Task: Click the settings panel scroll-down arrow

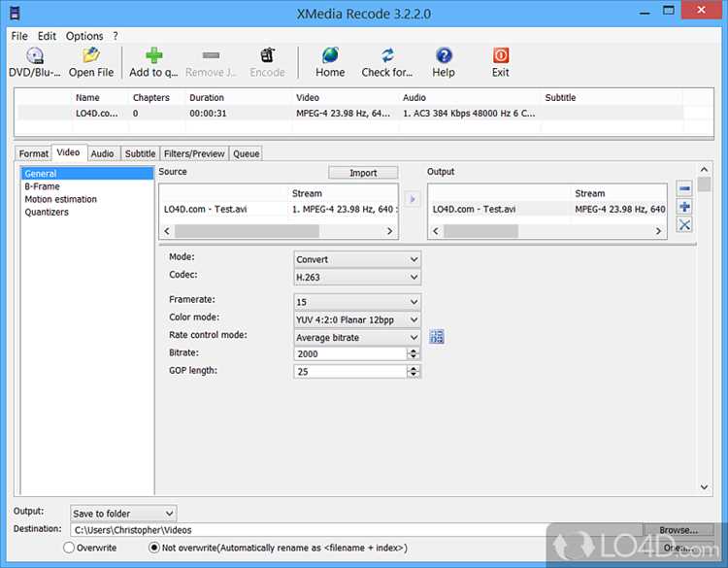Action: pyautogui.click(x=704, y=487)
